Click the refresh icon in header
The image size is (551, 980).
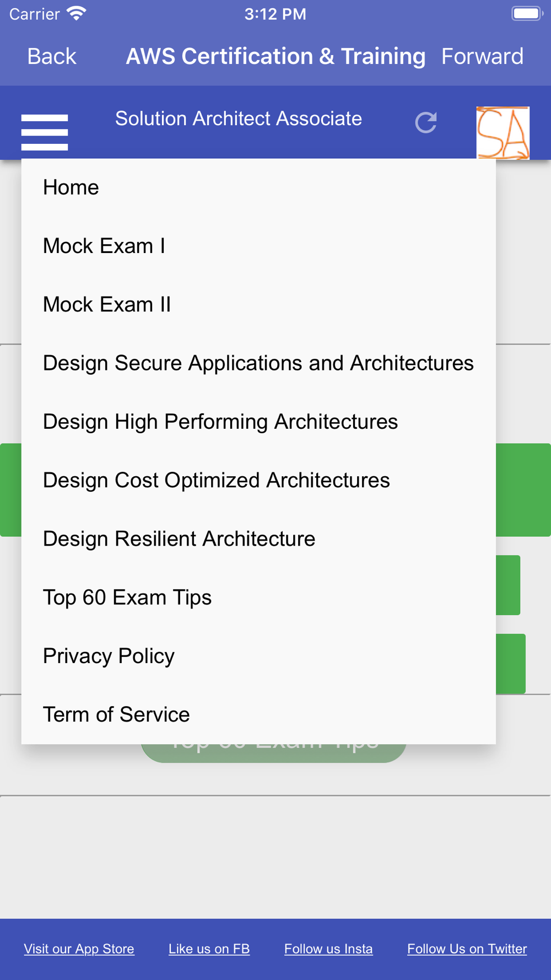pos(426,122)
